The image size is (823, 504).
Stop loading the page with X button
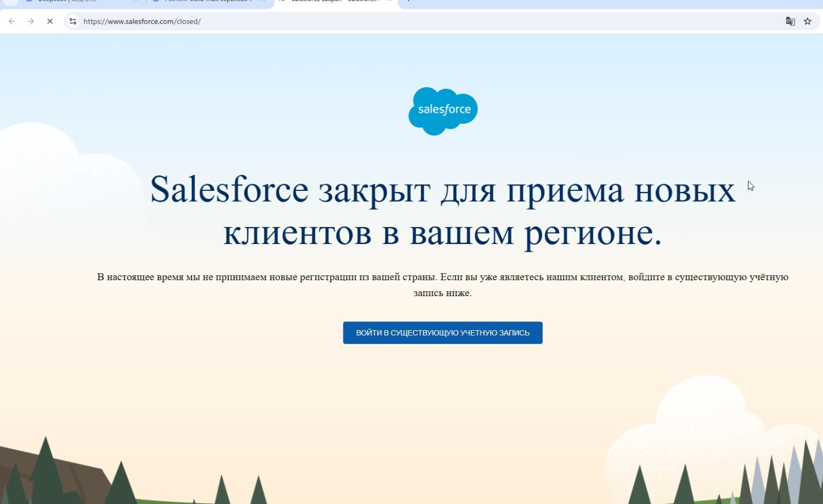coord(50,21)
